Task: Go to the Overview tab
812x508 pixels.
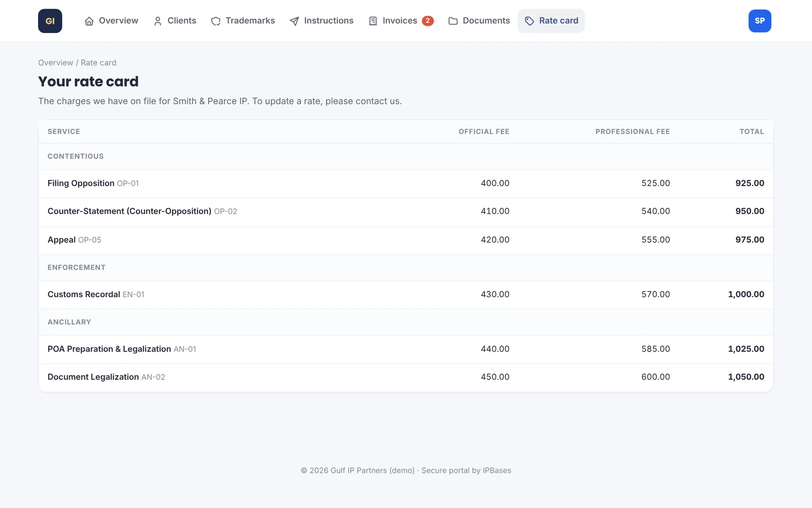Action: point(118,21)
